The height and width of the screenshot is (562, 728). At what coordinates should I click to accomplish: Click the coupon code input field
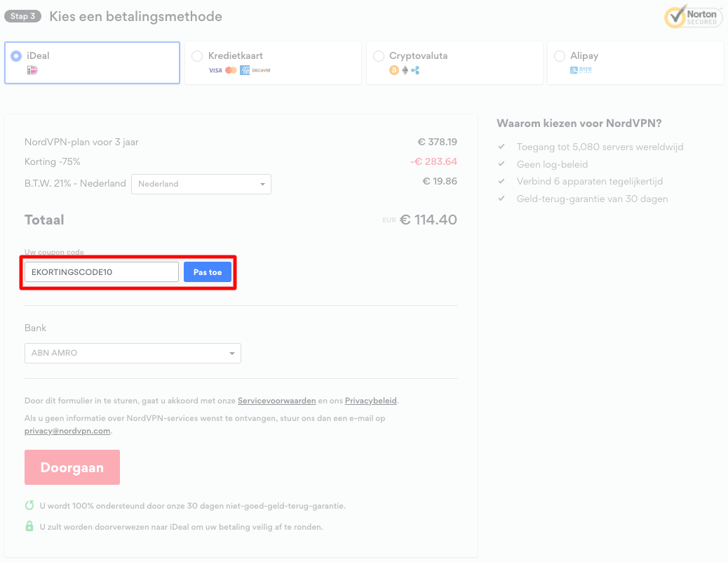[102, 272]
